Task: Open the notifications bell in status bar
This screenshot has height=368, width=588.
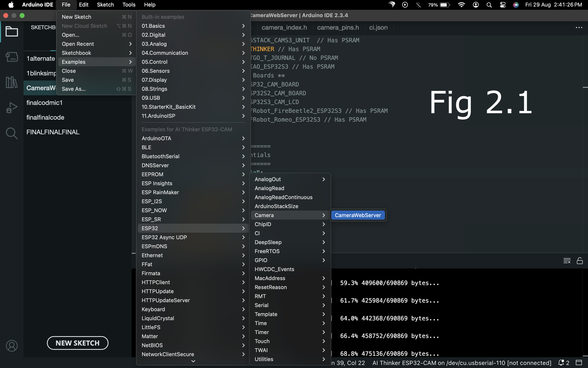Action: [x=561, y=362]
